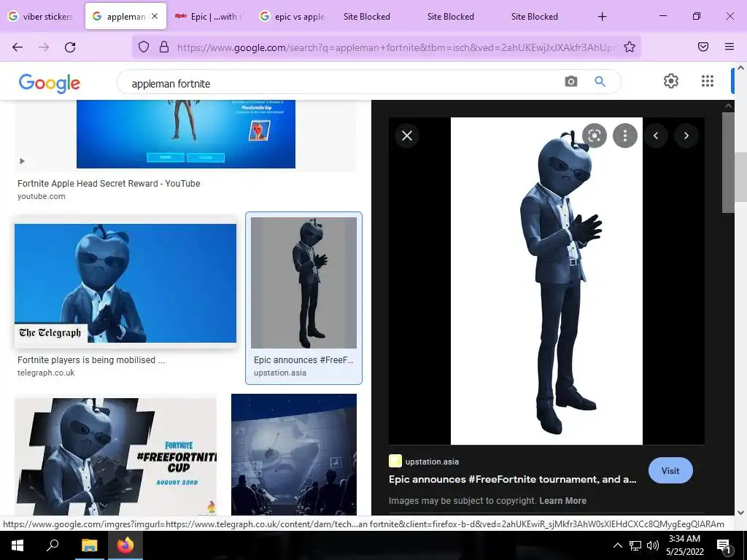747x560 pixels.
Task: Open Fortnite Apple Head Secret Reward result
Action: click(x=109, y=183)
